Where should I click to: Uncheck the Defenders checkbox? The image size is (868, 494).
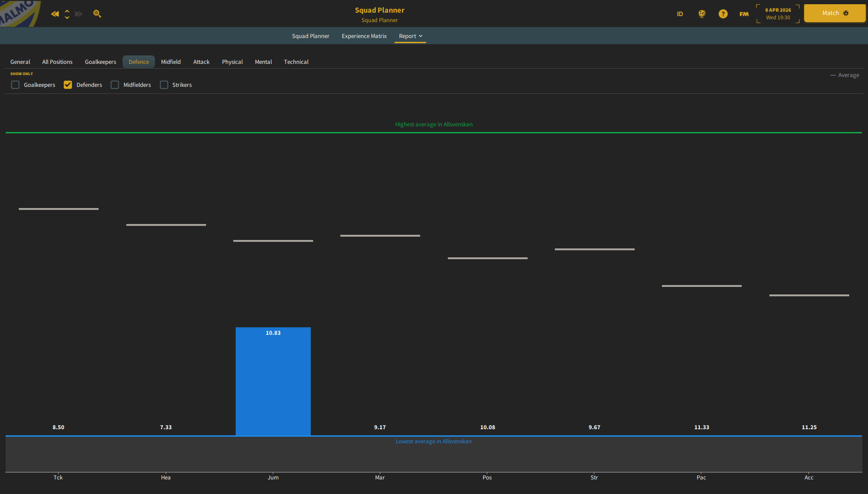[x=68, y=85]
